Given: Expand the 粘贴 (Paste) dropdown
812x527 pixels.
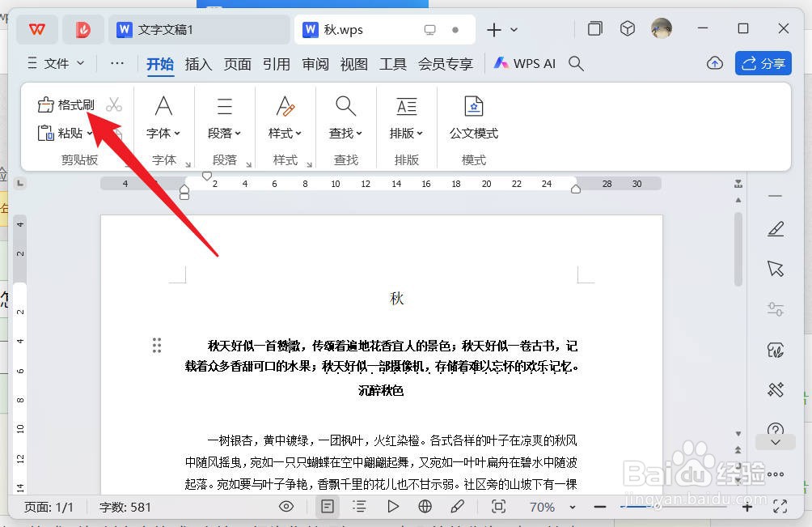Looking at the screenshot, I should pos(90,133).
